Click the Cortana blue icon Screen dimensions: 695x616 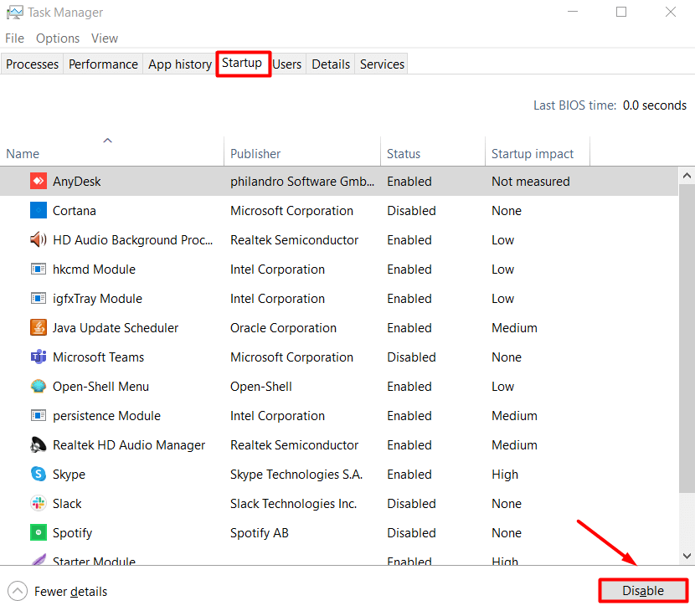click(39, 210)
